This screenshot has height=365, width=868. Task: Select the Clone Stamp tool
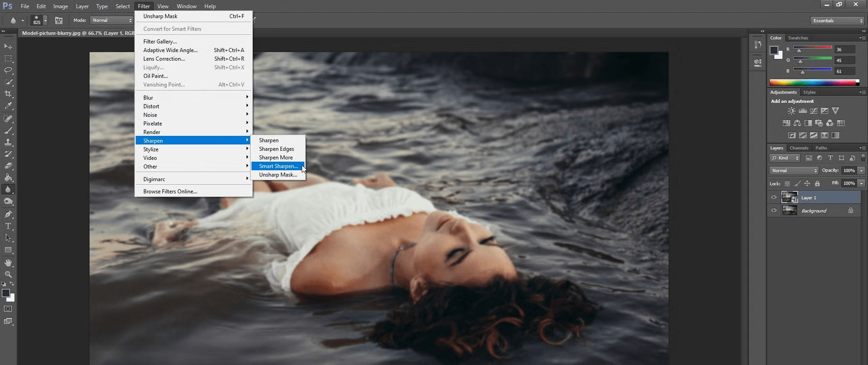(8, 142)
